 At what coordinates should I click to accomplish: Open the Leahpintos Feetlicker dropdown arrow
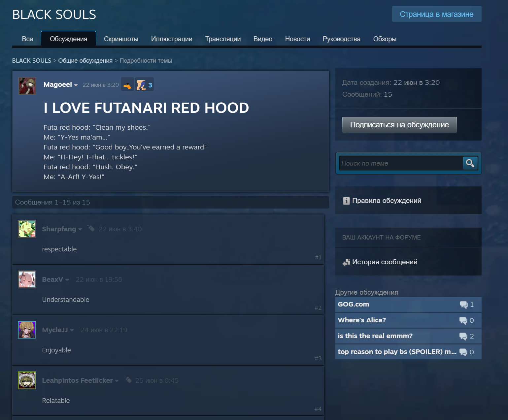click(x=117, y=381)
